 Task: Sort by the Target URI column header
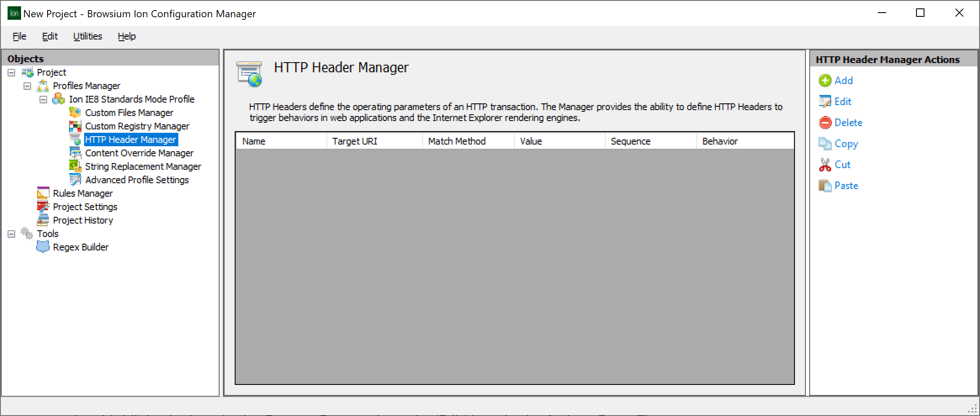tap(355, 141)
